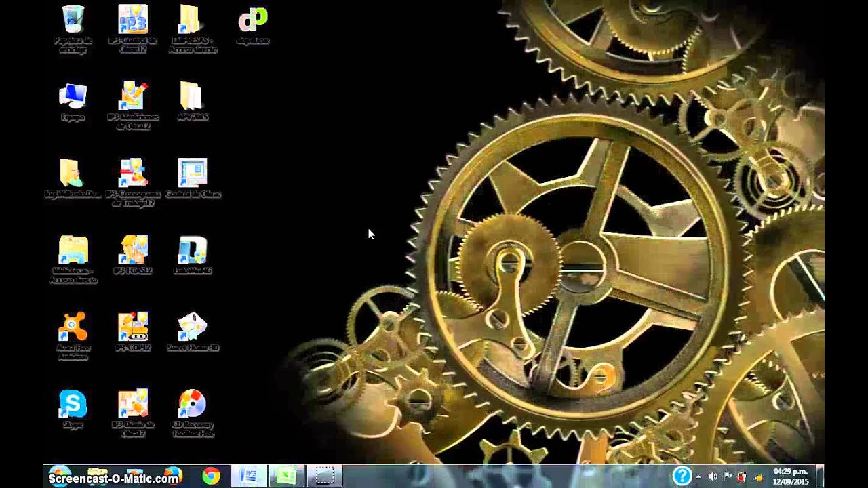Viewport: 868px width, 488px height.
Task: Open Google Chrome from the taskbar
Action: [x=211, y=476]
